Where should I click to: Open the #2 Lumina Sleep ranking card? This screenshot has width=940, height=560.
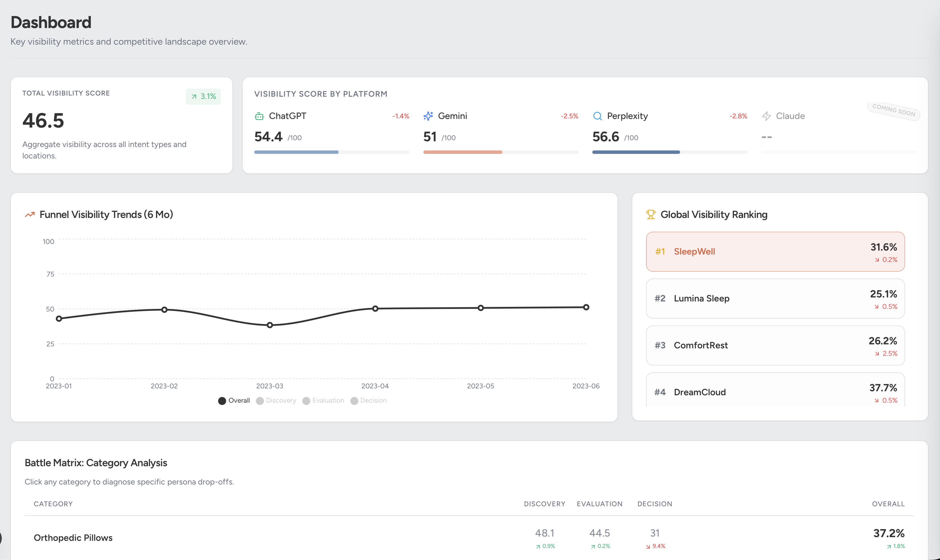775,299
